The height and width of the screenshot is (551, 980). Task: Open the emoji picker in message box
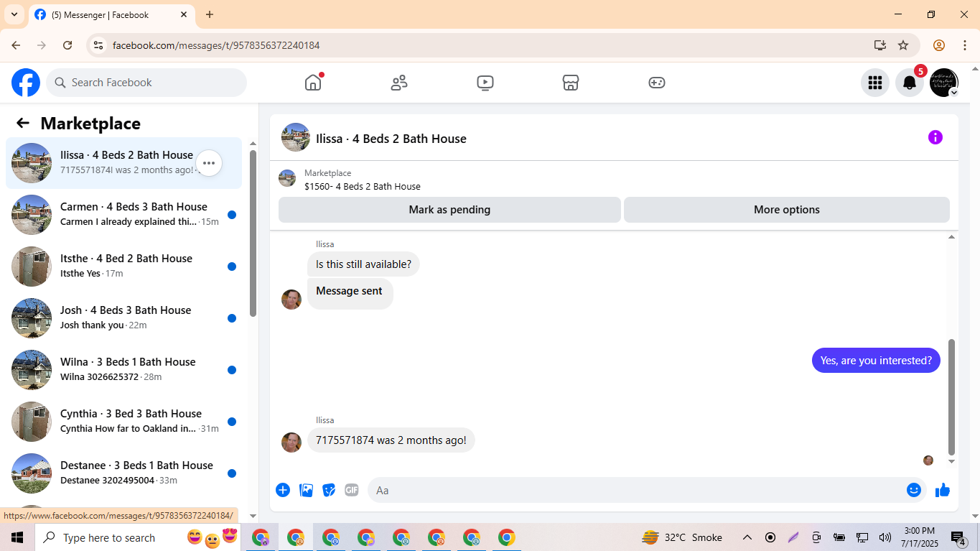[914, 490]
